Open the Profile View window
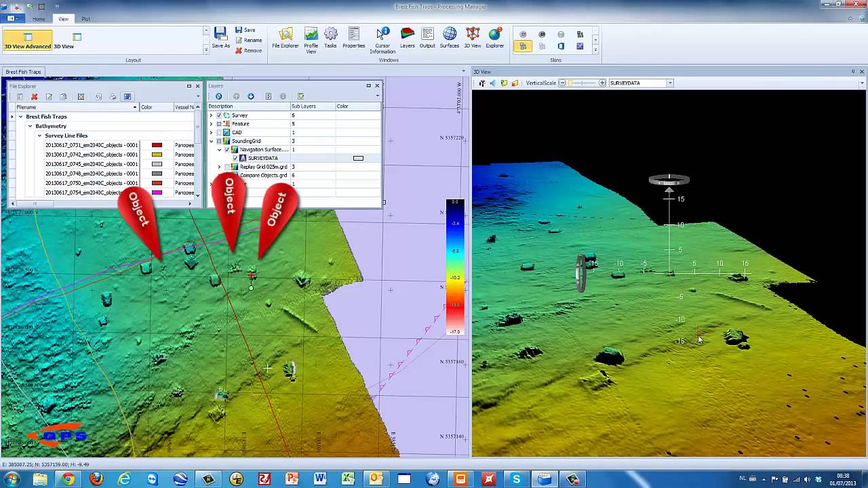868x488 pixels. [311, 40]
